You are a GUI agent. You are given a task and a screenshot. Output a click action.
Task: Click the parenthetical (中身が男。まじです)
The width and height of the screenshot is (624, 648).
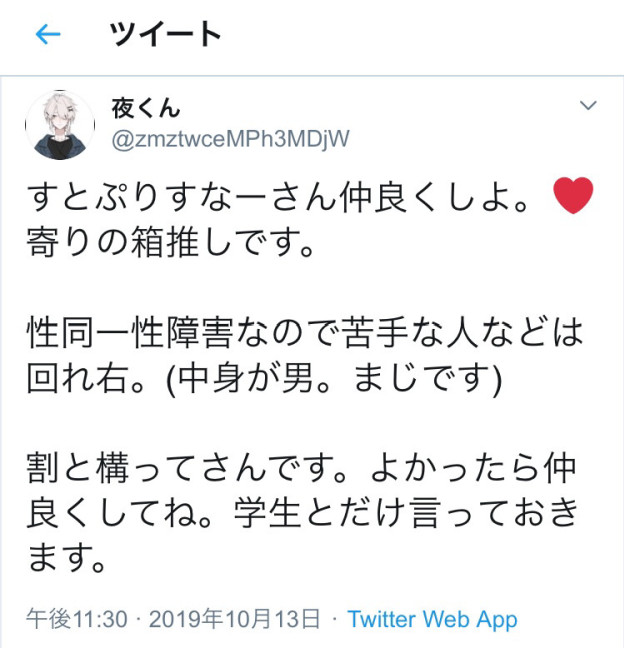[x=334, y=378]
